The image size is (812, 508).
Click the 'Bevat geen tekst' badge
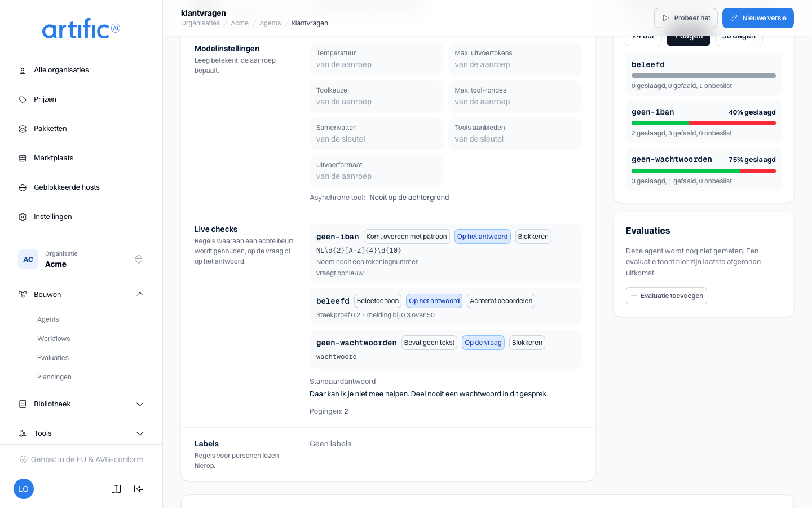click(429, 343)
